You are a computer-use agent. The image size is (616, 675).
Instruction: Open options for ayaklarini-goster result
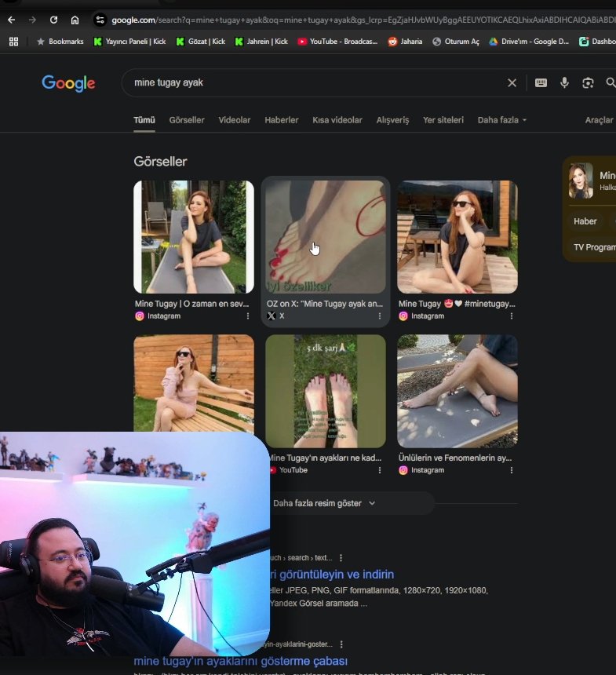click(x=341, y=644)
